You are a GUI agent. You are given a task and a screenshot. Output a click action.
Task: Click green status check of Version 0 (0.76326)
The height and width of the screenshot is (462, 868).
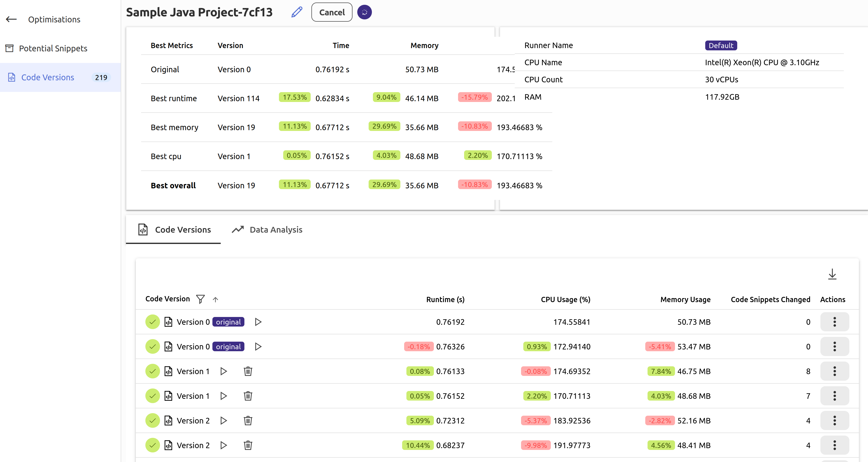pos(153,346)
